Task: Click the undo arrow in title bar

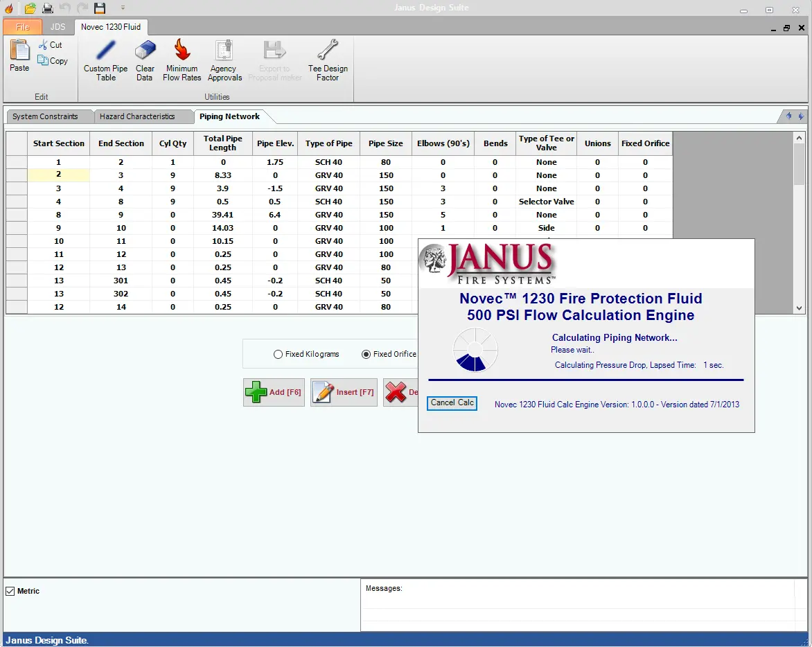Action: [64, 8]
